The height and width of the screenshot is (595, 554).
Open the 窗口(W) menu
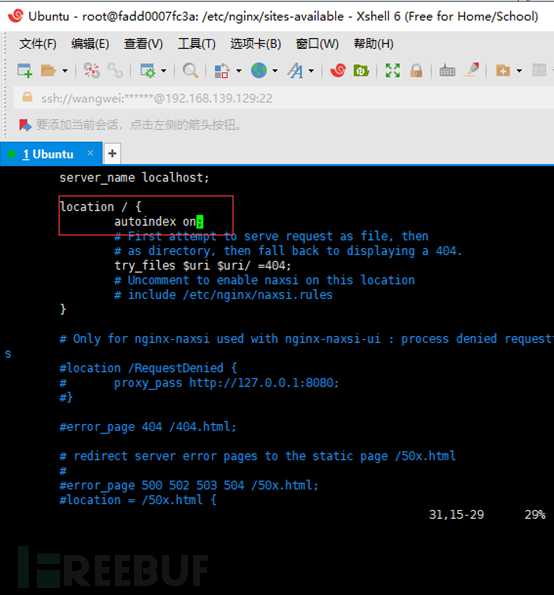(x=317, y=44)
